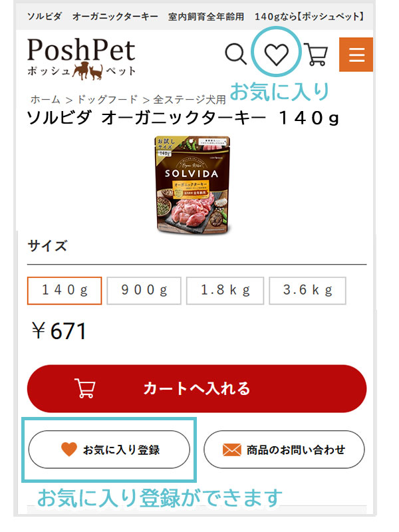Image resolution: width=399 pixels, height=532 pixels.
Task: Click the PoshPet logo
Action: tap(81, 59)
